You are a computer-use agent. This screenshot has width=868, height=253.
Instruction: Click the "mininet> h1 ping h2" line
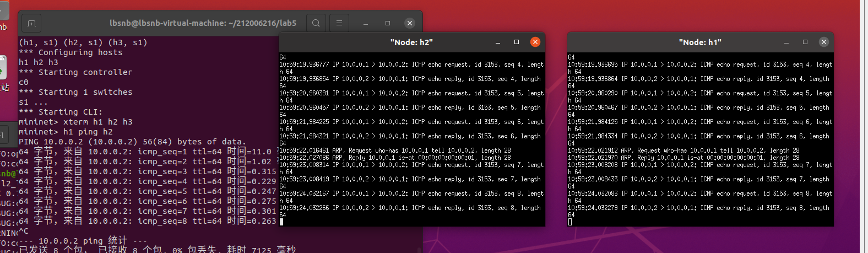click(66, 132)
